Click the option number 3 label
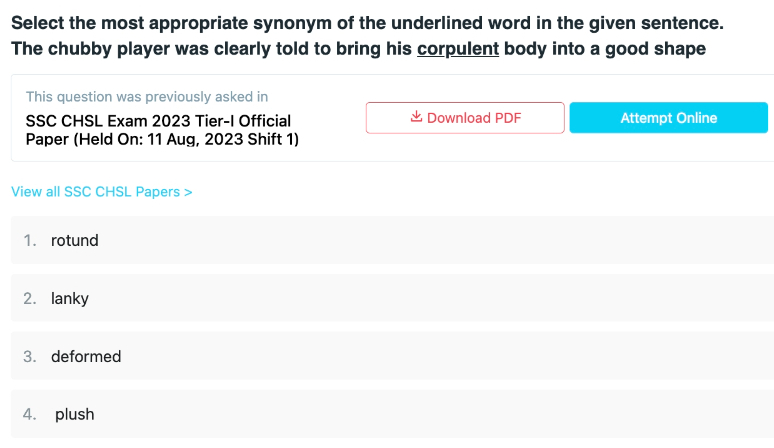The width and height of the screenshot is (774, 448). point(30,356)
